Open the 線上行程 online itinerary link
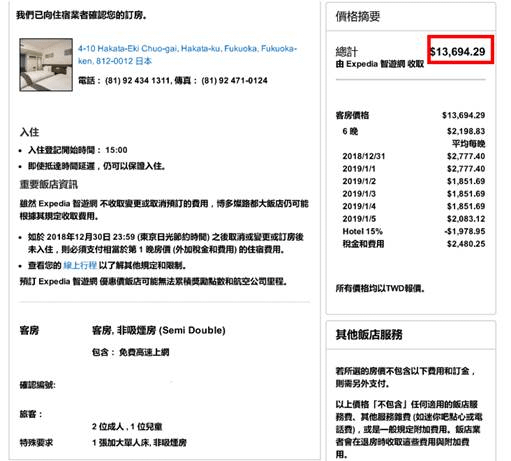The width and height of the screenshot is (511, 461). point(80,265)
